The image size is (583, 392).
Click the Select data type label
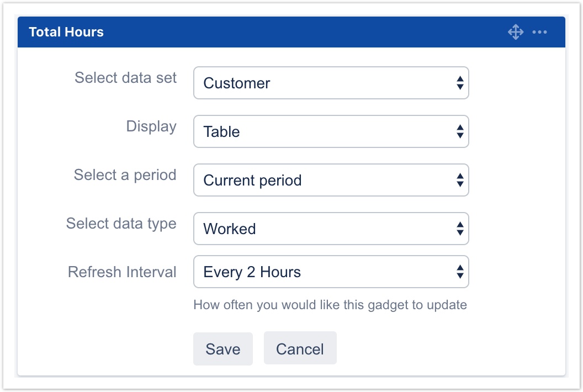[x=121, y=224]
